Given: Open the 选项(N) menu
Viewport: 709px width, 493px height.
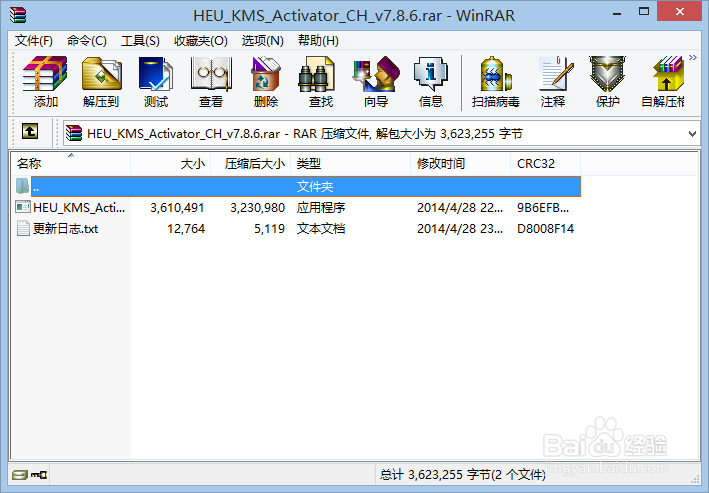Looking at the screenshot, I should click(262, 41).
